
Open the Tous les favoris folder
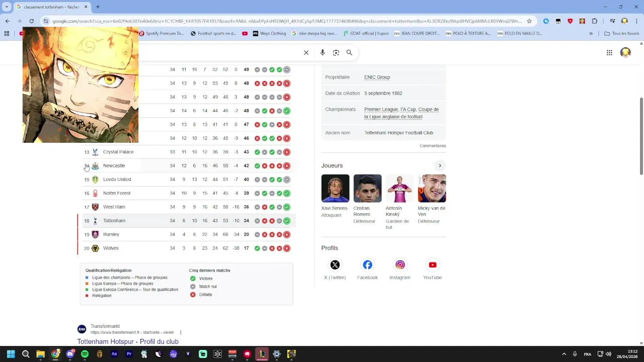(x=622, y=34)
